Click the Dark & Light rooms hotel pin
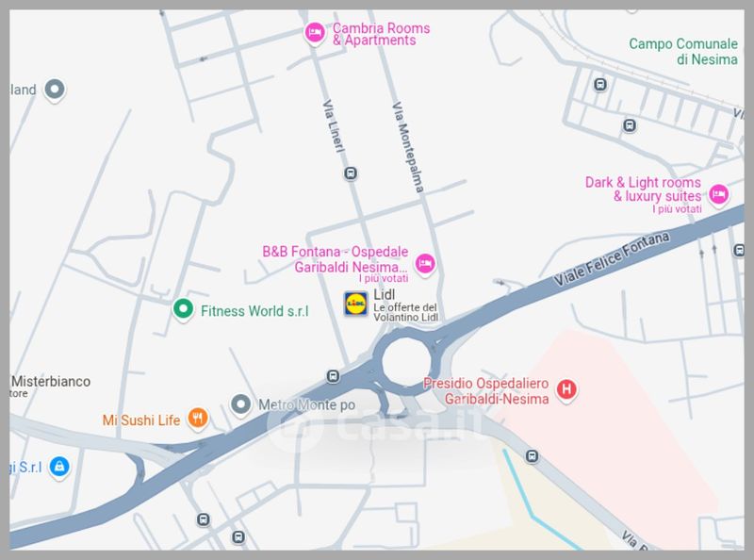The image size is (754, 560). (718, 195)
